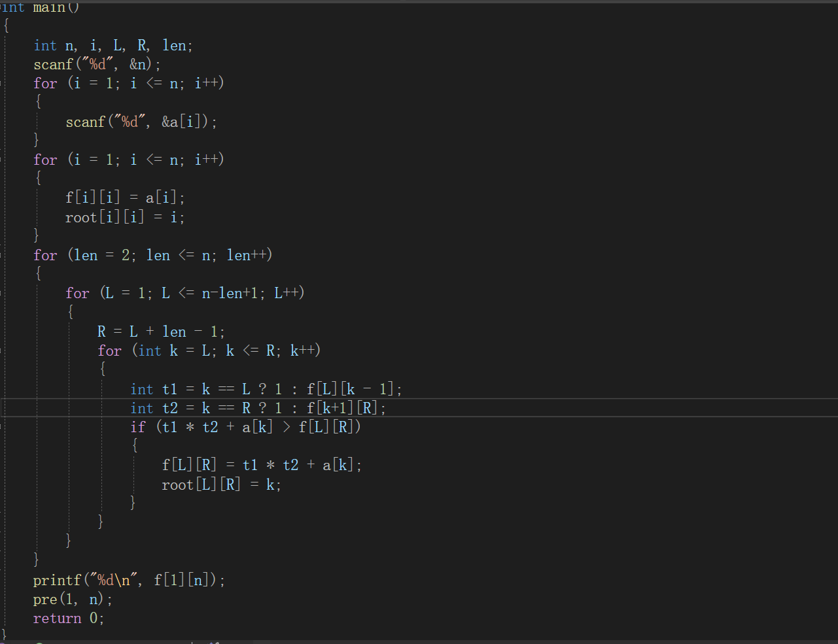
Task: Click the root[L][R] = k statement
Action: (221, 484)
